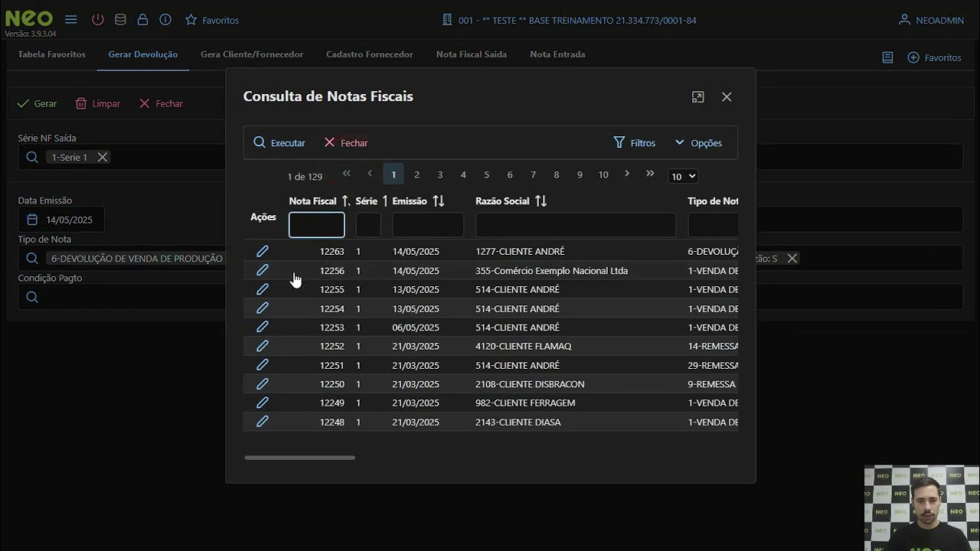This screenshot has height=551, width=980.
Task: Edit nota fiscal 12250 pencil icon
Action: (x=262, y=384)
